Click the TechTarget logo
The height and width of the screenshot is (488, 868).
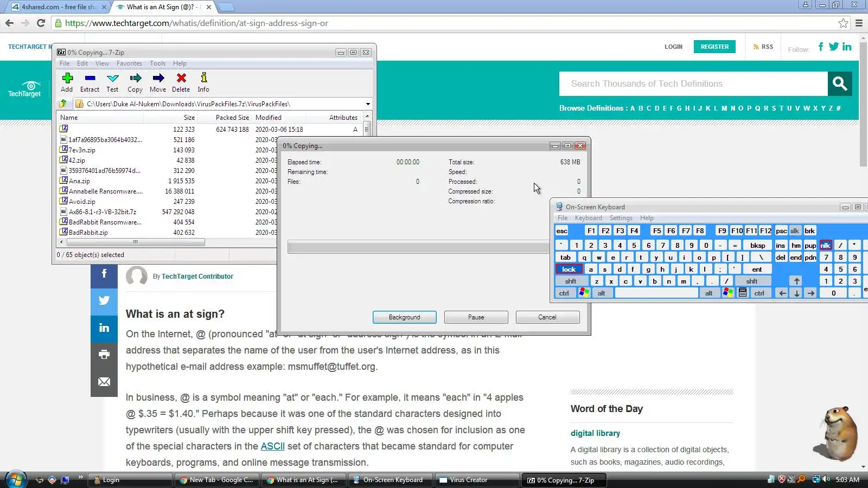(24, 89)
